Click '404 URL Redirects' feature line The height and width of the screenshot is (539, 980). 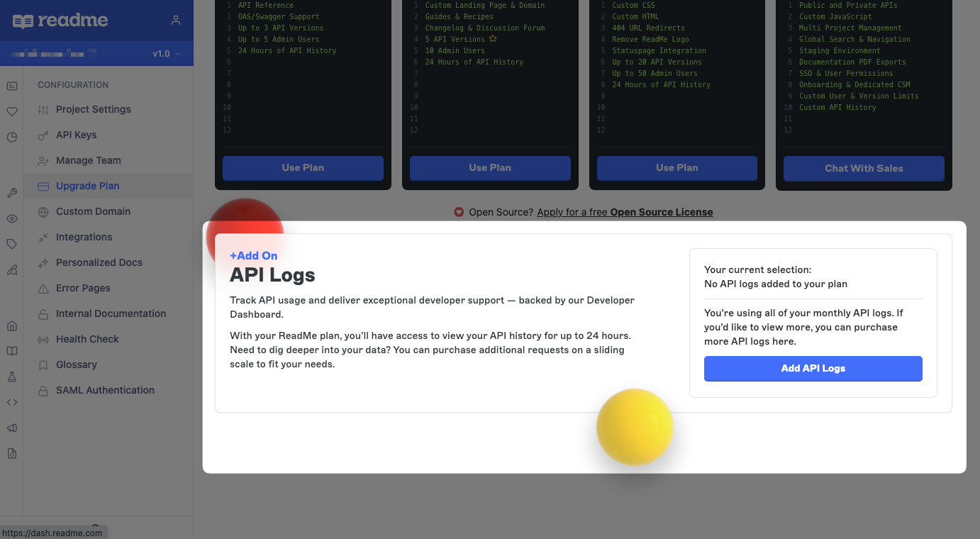click(x=649, y=28)
